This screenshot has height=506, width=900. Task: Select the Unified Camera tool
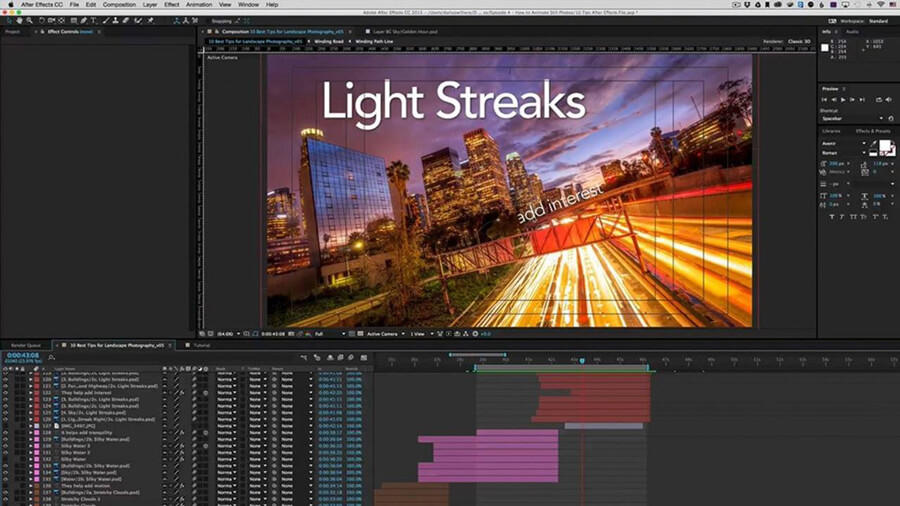(x=52, y=21)
